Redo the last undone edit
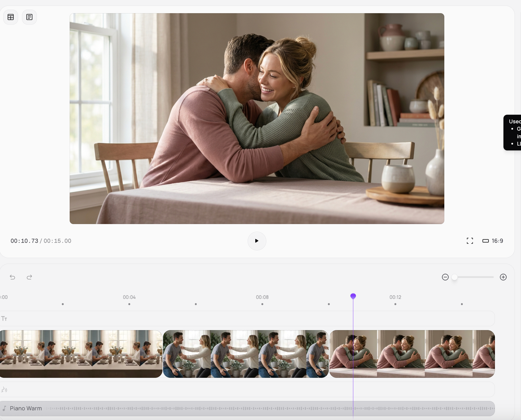This screenshot has width=521, height=420. [x=29, y=277]
